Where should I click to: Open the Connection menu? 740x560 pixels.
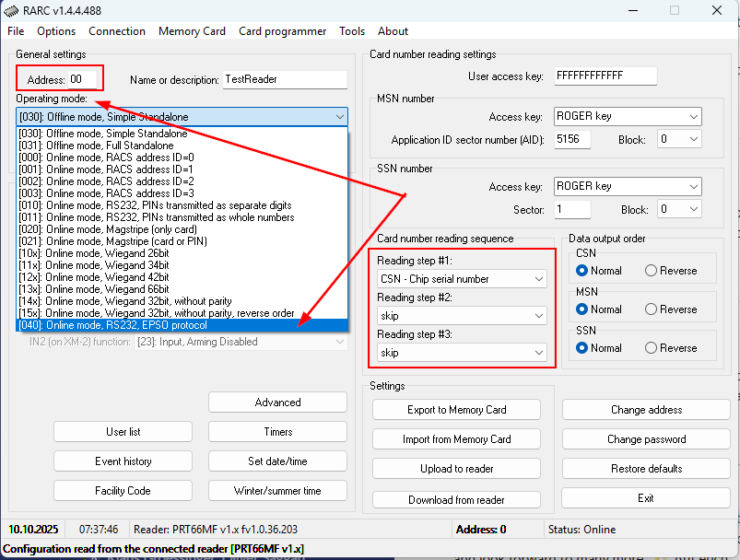(x=116, y=31)
